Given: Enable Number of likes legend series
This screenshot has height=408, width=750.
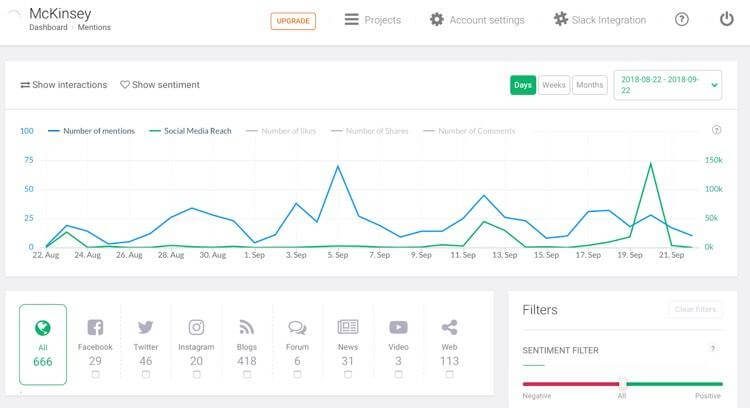Looking at the screenshot, I should pos(281,131).
